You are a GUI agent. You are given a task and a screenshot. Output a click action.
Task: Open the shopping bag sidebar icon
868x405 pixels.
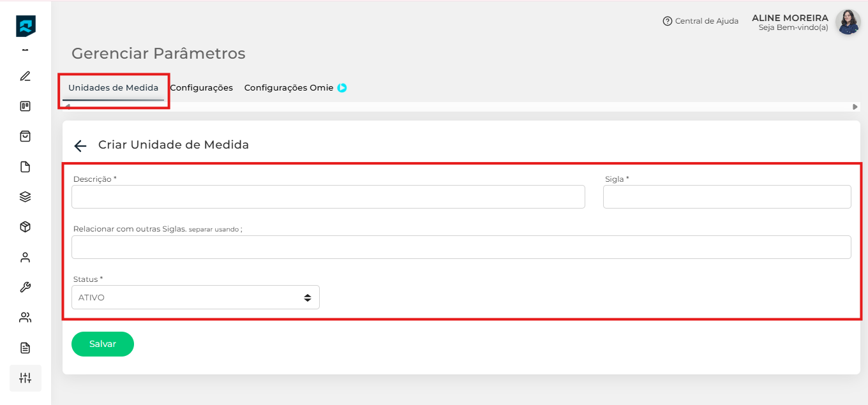click(25, 136)
